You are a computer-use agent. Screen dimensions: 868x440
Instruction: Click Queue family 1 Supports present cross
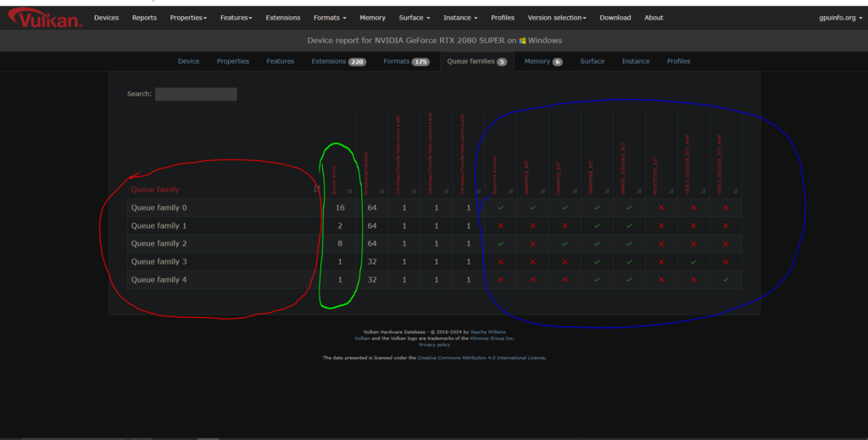(x=500, y=226)
